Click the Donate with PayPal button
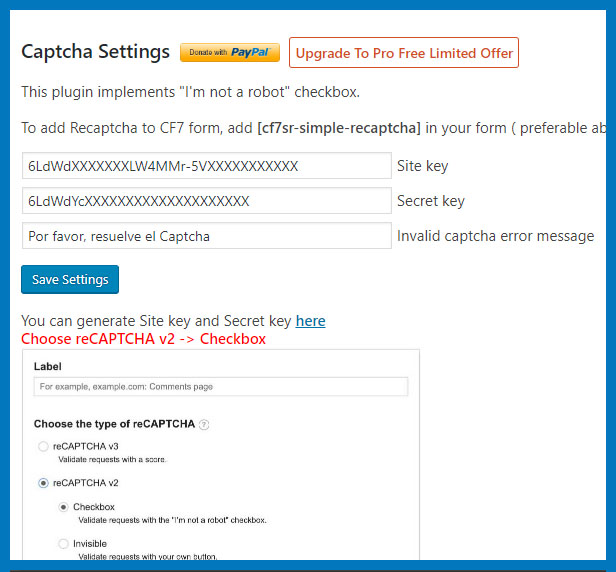Image resolution: width=616 pixels, height=572 pixels. point(230,52)
